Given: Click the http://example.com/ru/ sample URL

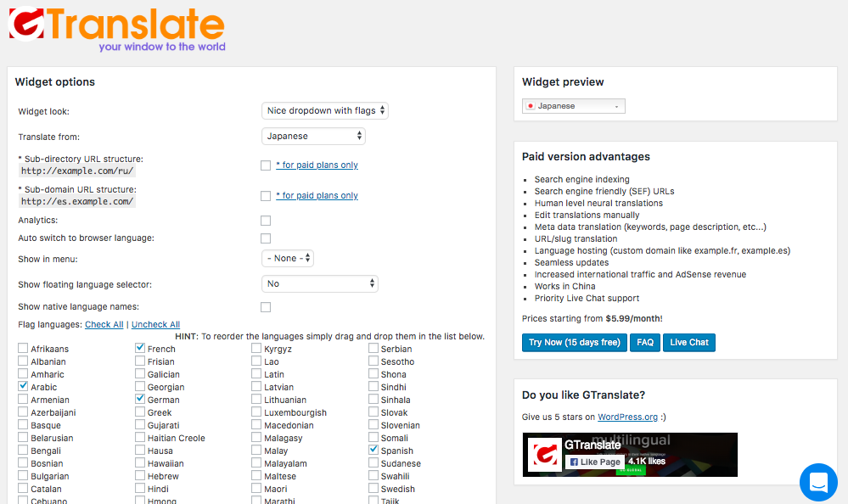Looking at the screenshot, I should point(77,171).
